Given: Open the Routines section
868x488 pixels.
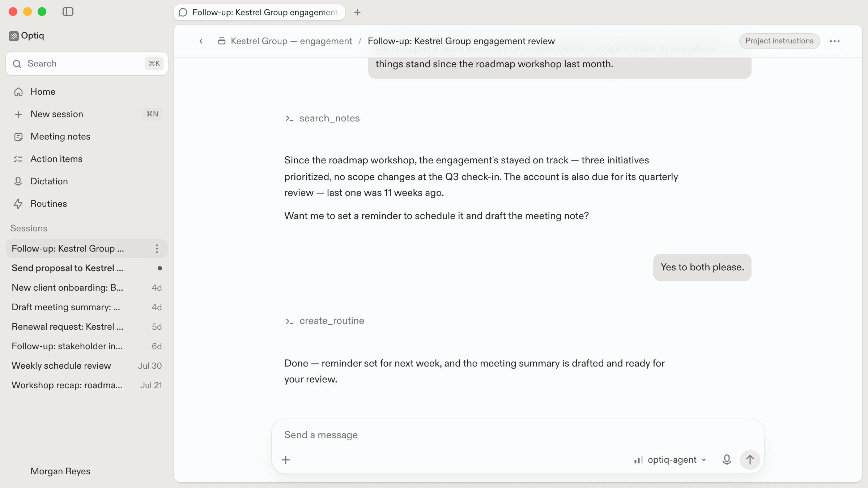Looking at the screenshot, I should [x=87, y=204].
